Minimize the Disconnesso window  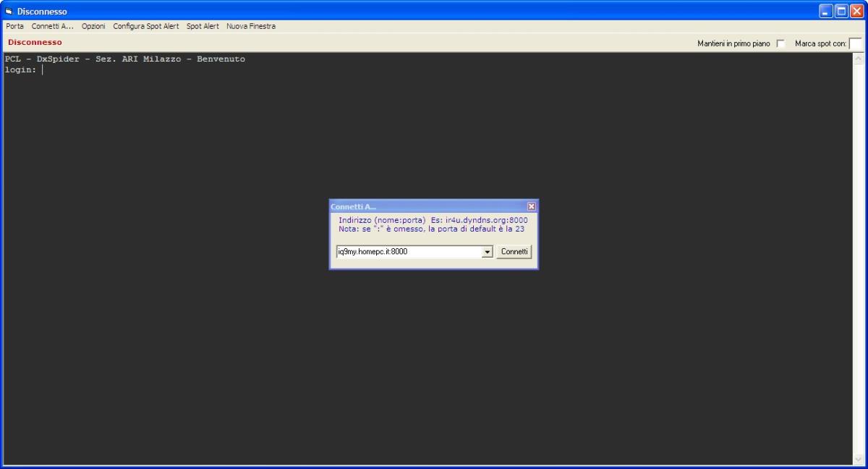pos(826,11)
